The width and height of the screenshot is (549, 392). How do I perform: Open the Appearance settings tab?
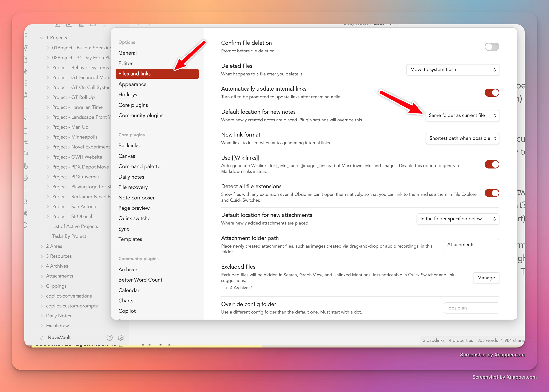[x=132, y=84]
